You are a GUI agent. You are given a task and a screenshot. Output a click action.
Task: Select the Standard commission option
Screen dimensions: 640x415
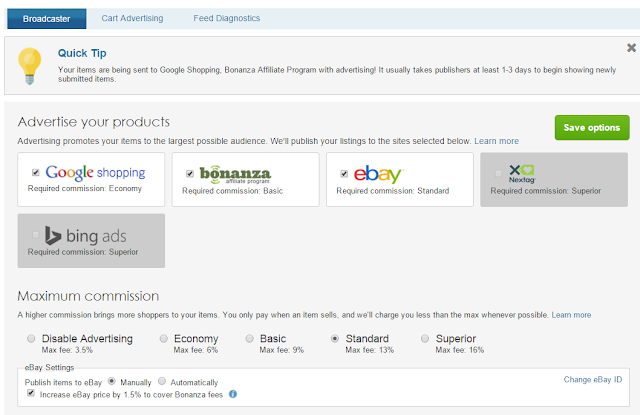point(335,338)
